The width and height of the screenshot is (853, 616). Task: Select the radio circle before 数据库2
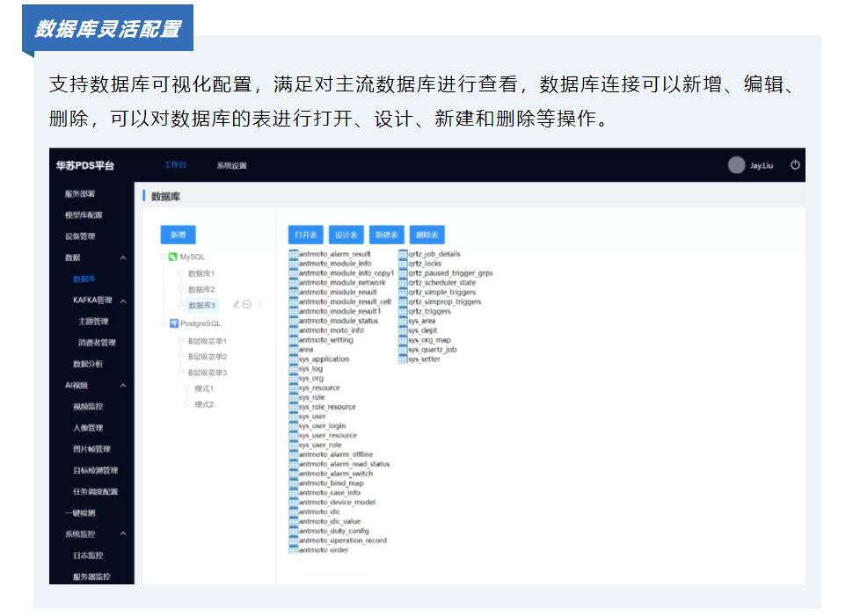coord(180,288)
